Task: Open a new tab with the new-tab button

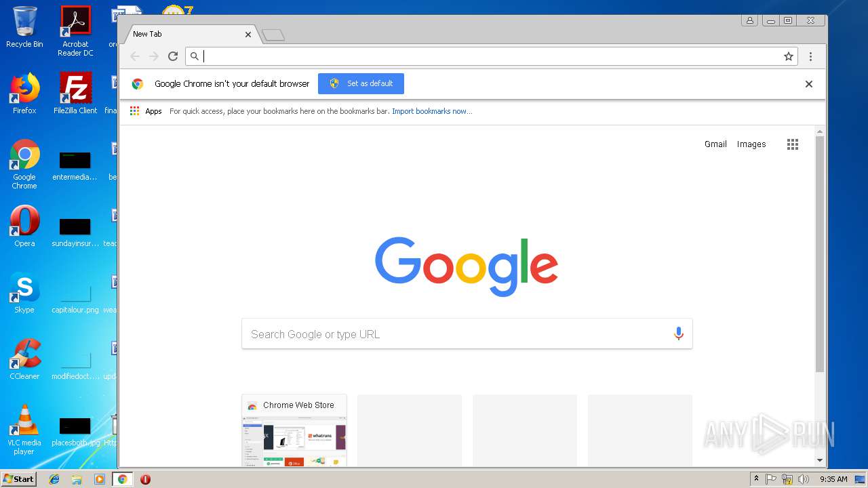Action: tap(273, 35)
